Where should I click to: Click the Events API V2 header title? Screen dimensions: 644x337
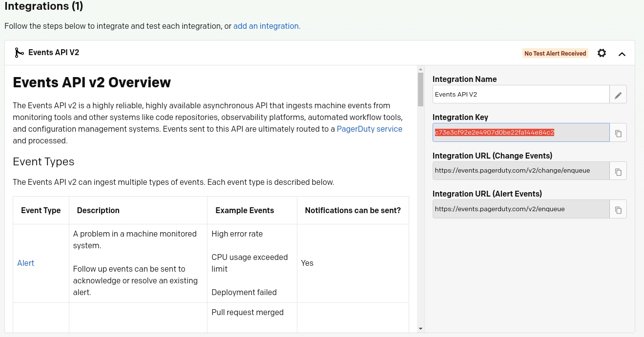point(54,53)
